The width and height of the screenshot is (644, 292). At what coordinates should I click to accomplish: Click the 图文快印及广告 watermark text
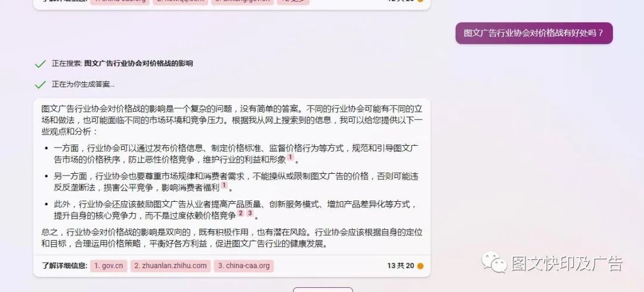coord(567,263)
